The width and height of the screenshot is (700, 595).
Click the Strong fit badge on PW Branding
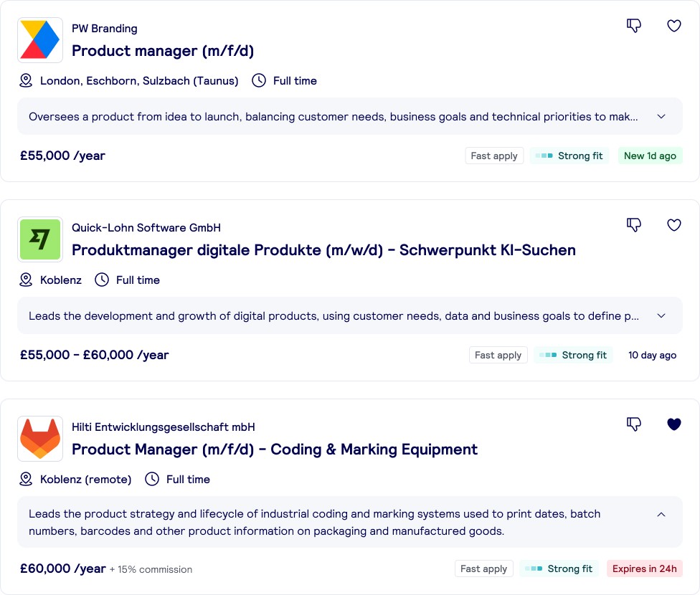click(569, 156)
